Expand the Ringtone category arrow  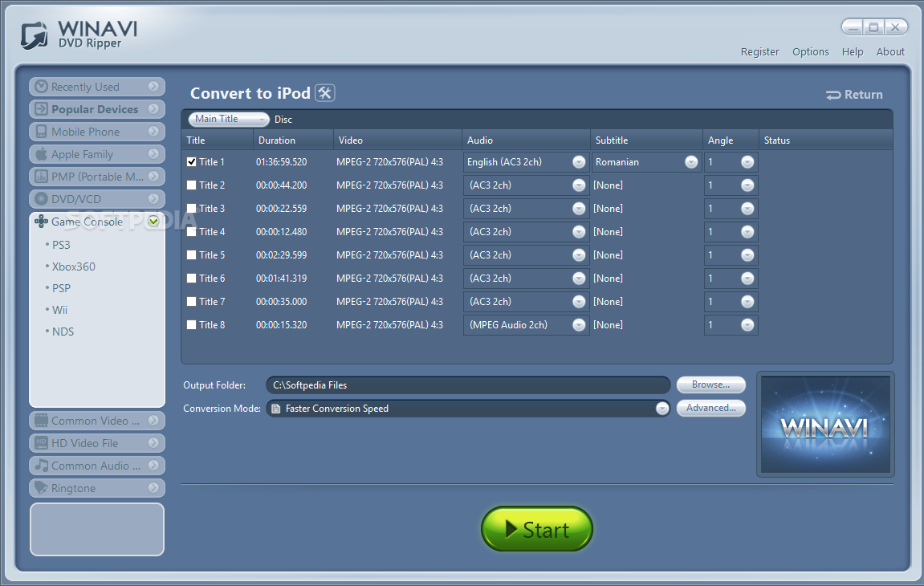154,487
